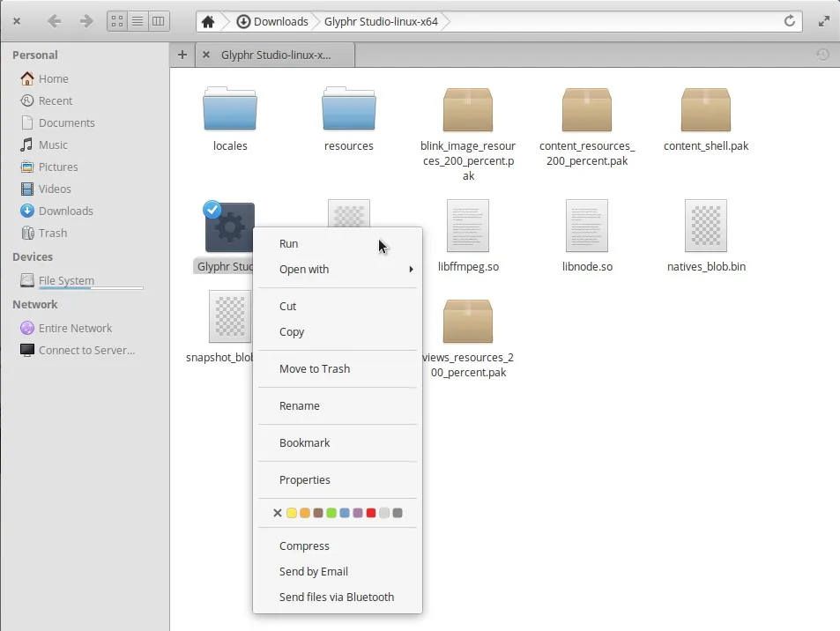Viewport: 840px width, 631px height.
Task: Reload folder using refresh icon
Action: tap(790, 21)
